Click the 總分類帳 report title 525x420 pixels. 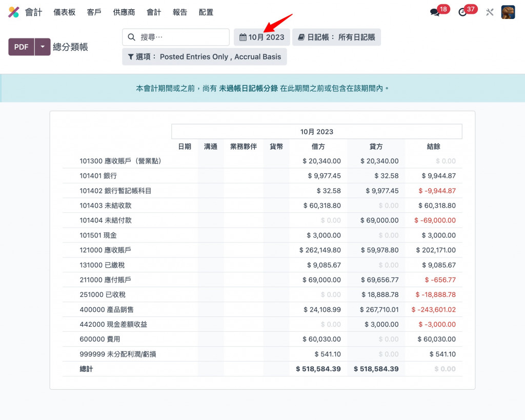[x=71, y=47]
